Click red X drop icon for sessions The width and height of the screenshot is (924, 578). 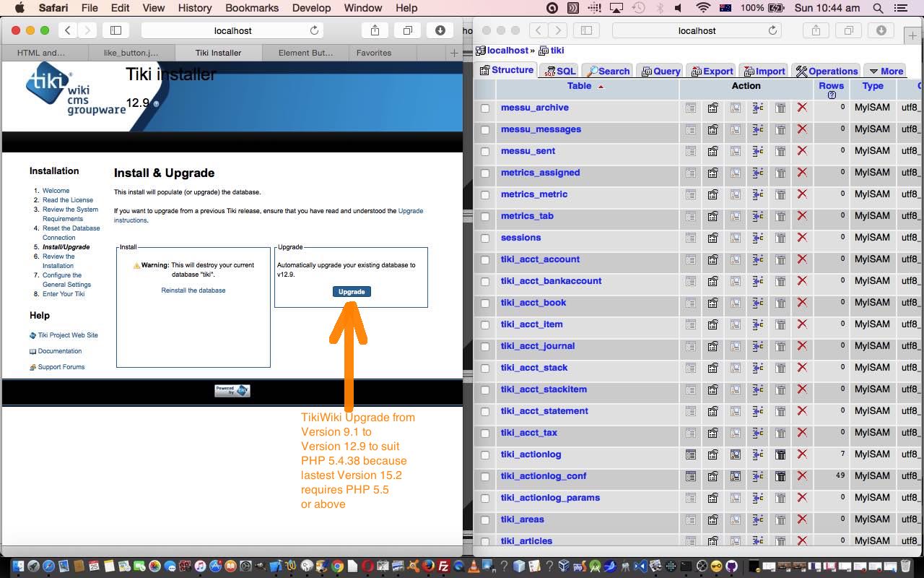802,238
